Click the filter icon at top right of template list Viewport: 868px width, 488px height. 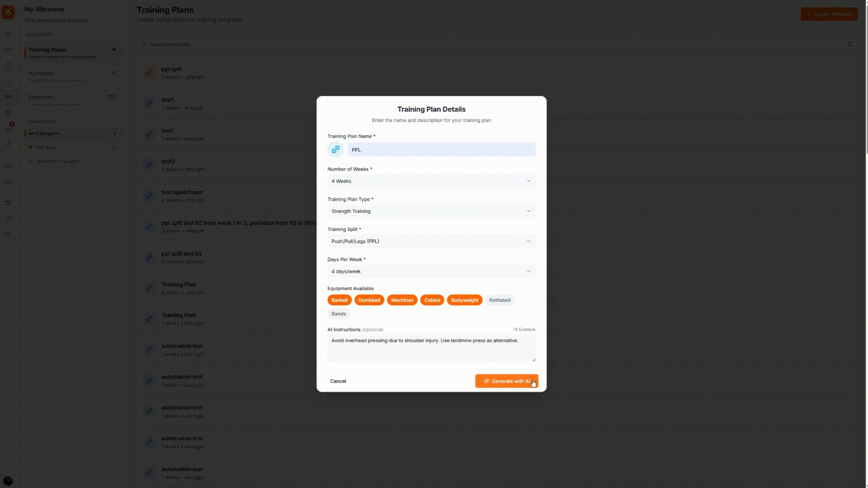(x=849, y=45)
